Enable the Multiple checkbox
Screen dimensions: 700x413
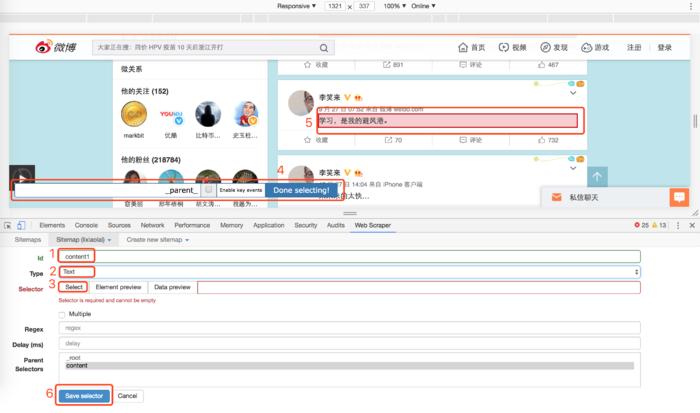click(x=62, y=314)
